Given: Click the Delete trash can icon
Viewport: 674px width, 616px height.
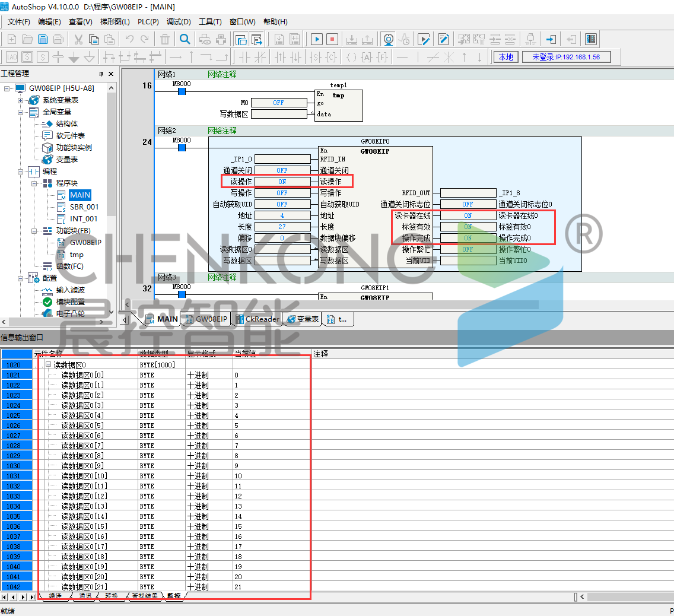Looking at the screenshot, I should tap(164, 40).
